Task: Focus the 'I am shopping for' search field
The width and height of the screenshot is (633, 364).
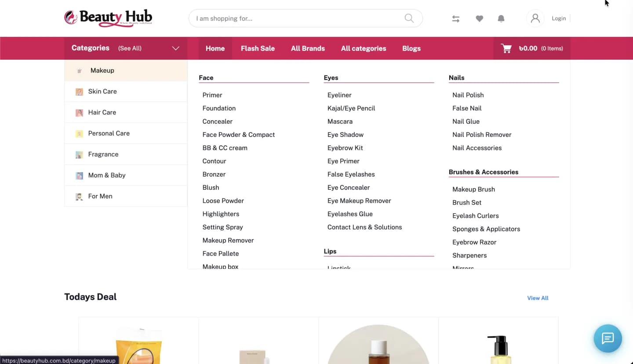Action: (x=306, y=18)
